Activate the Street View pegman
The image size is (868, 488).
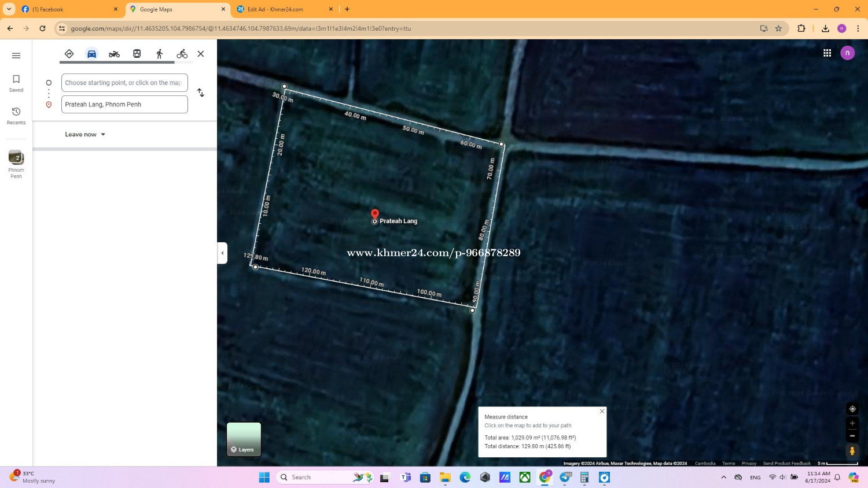pos(852,450)
